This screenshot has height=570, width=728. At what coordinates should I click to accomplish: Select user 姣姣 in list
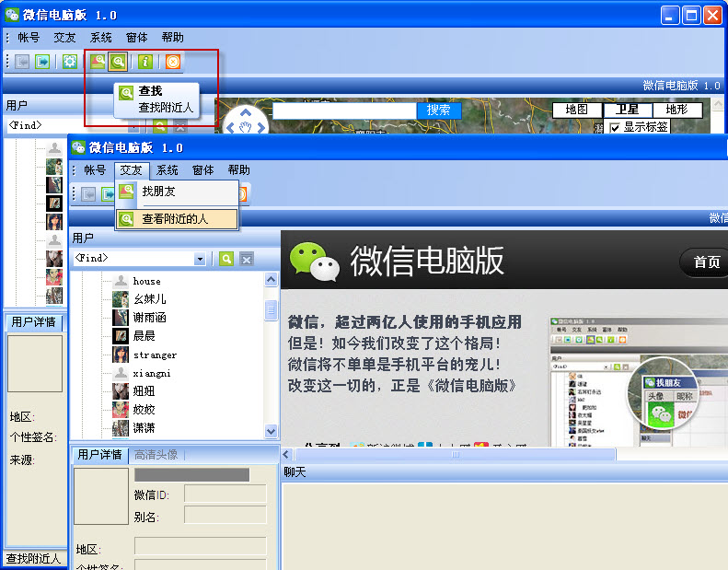click(x=144, y=410)
